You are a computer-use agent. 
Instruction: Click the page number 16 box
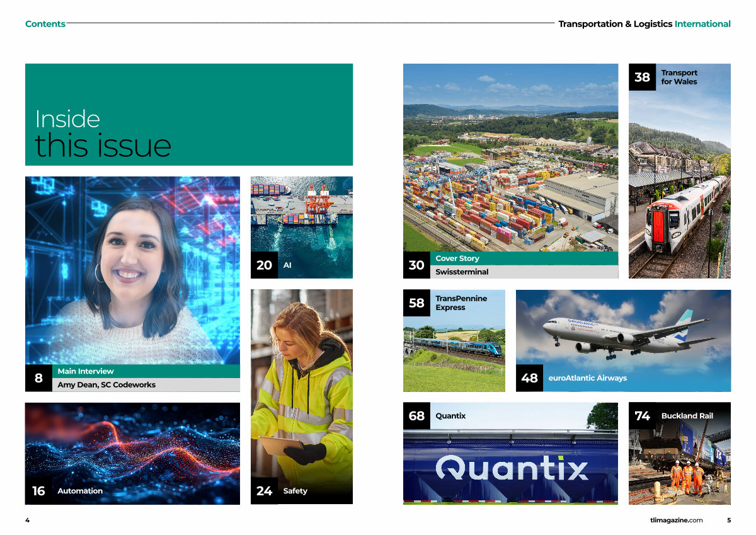38,491
